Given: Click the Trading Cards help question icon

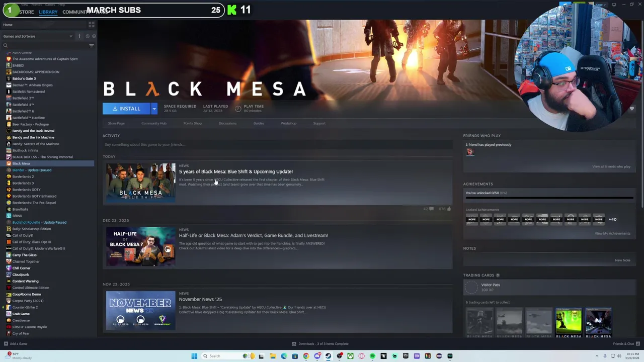Looking at the screenshot, I should (498, 276).
